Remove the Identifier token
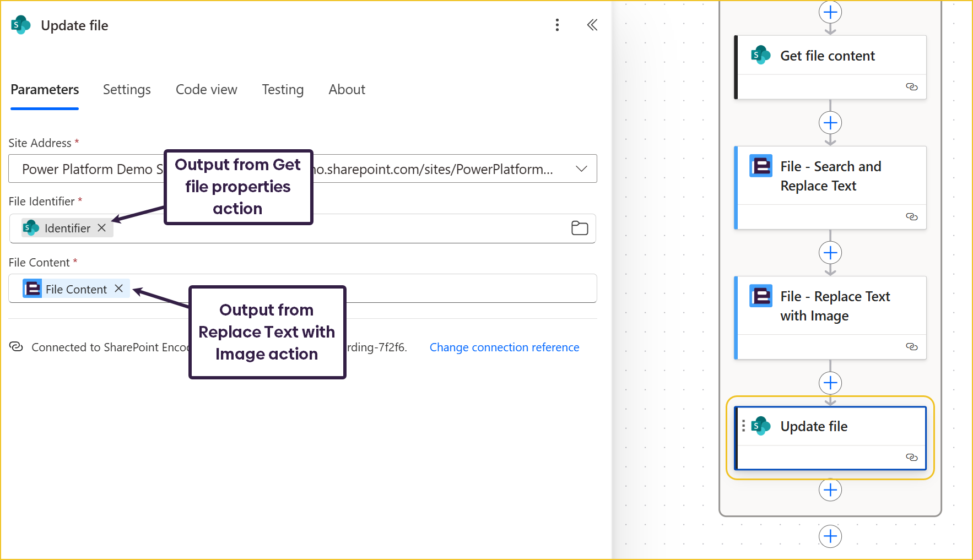The image size is (973, 560). pyautogui.click(x=102, y=228)
